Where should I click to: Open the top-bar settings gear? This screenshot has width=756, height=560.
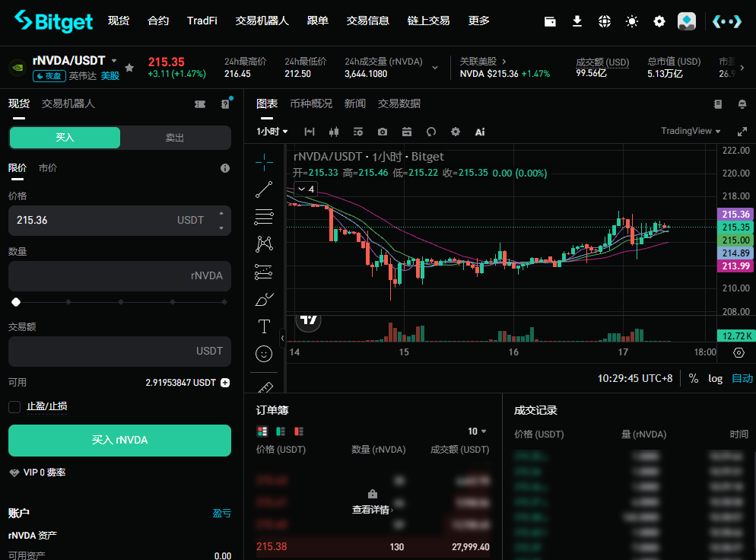[659, 21]
